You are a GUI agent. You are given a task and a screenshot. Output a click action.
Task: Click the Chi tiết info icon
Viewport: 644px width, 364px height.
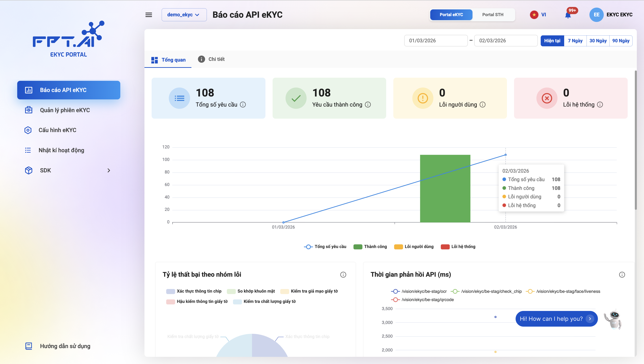tap(201, 59)
